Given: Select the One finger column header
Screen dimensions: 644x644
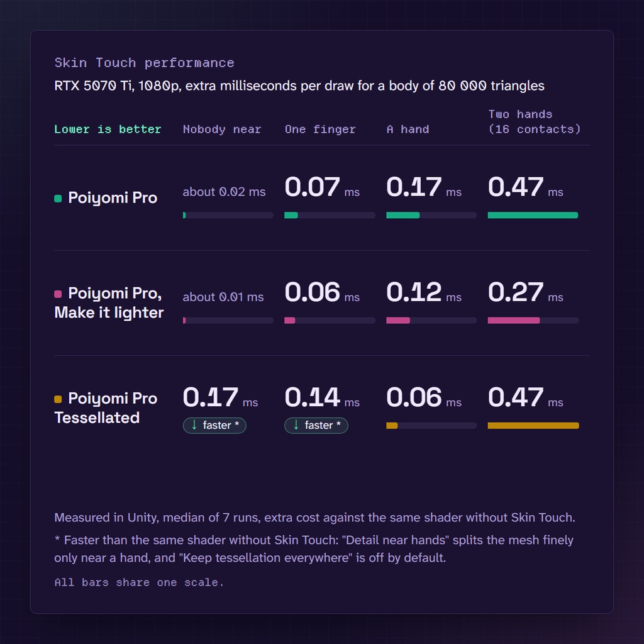Looking at the screenshot, I should pos(320,130).
